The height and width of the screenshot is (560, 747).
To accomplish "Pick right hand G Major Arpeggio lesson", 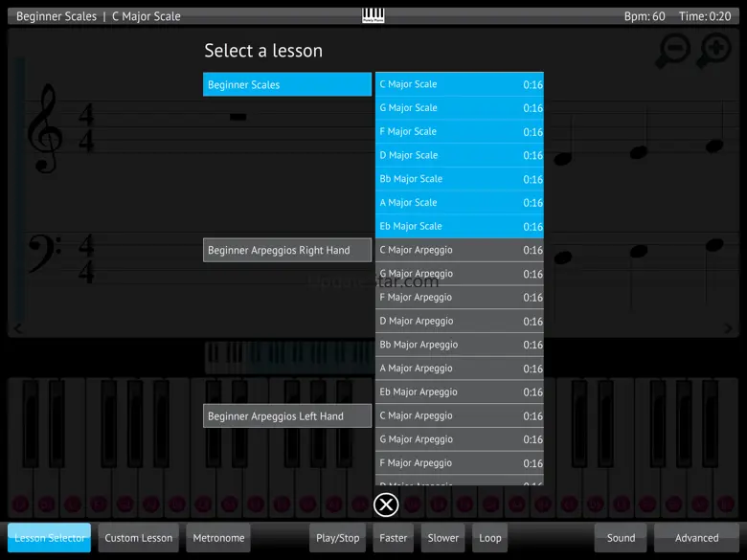I will click(x=460, y=274).
